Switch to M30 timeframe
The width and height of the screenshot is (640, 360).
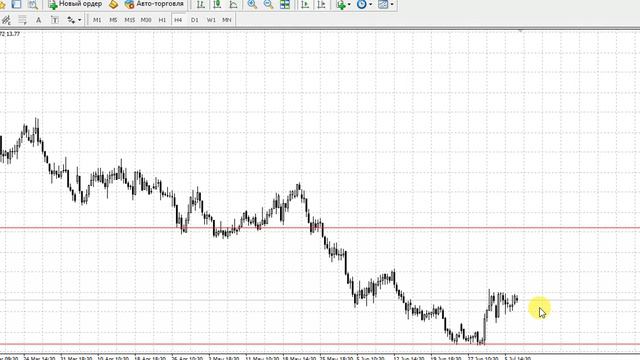(x=146, y=20)
